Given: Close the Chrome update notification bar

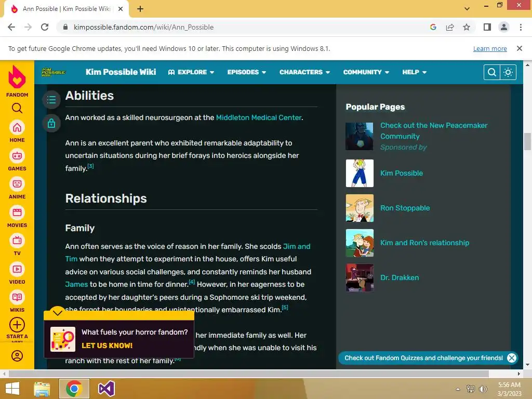Looking at the screenshot, I should (x=520, y=48).
